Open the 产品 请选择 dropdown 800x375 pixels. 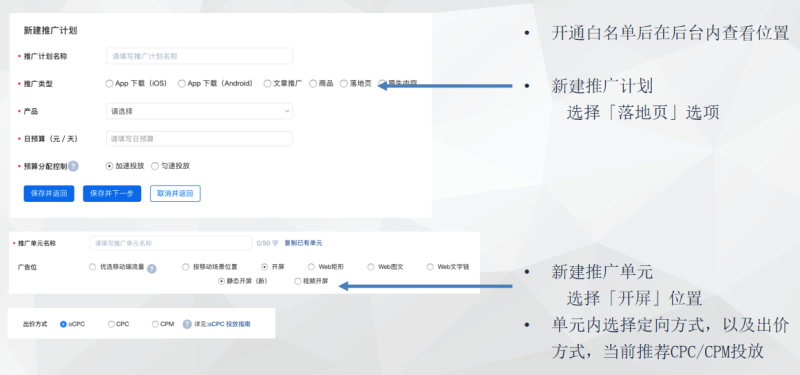(199, 111)
